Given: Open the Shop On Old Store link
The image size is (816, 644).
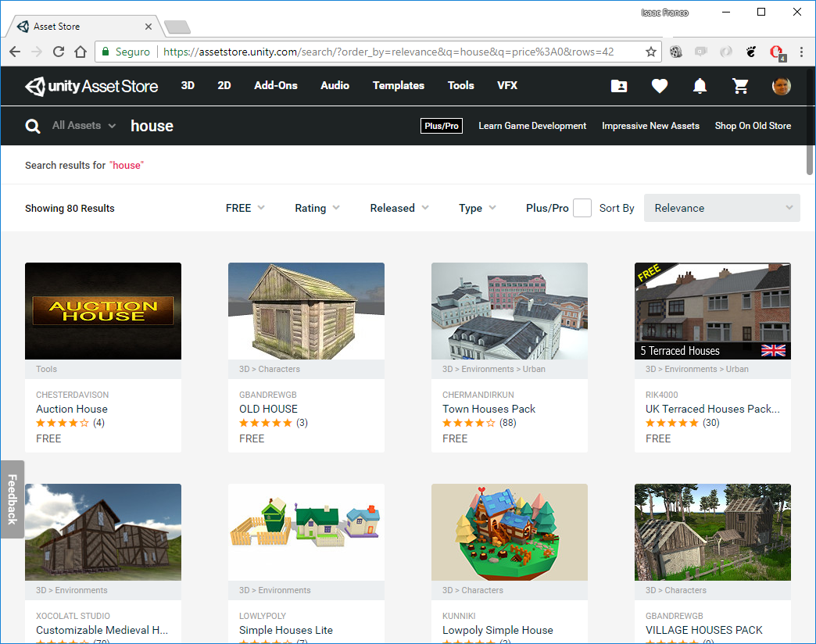Looking at the screenshot, I should 753,126.
